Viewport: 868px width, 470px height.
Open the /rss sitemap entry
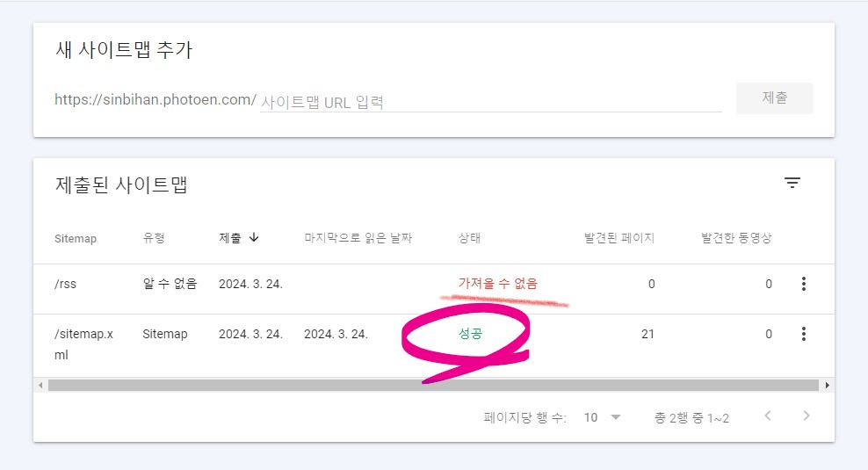point(65,284)
